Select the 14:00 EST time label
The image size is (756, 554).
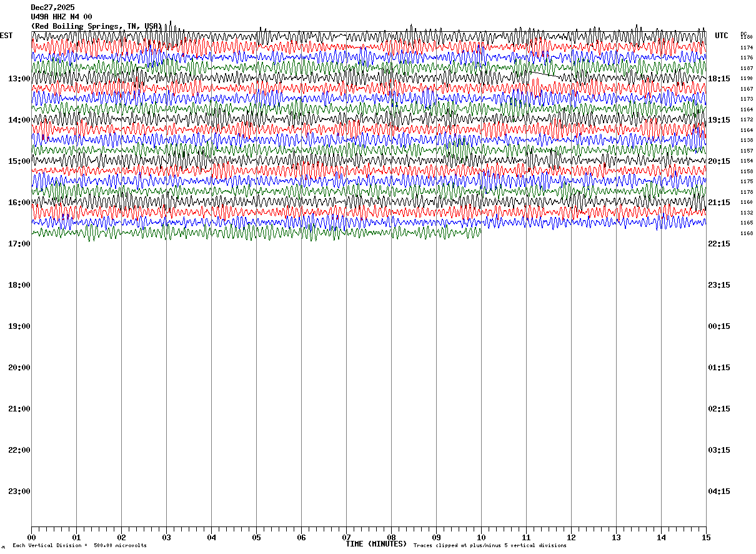[x=19, y=120]
